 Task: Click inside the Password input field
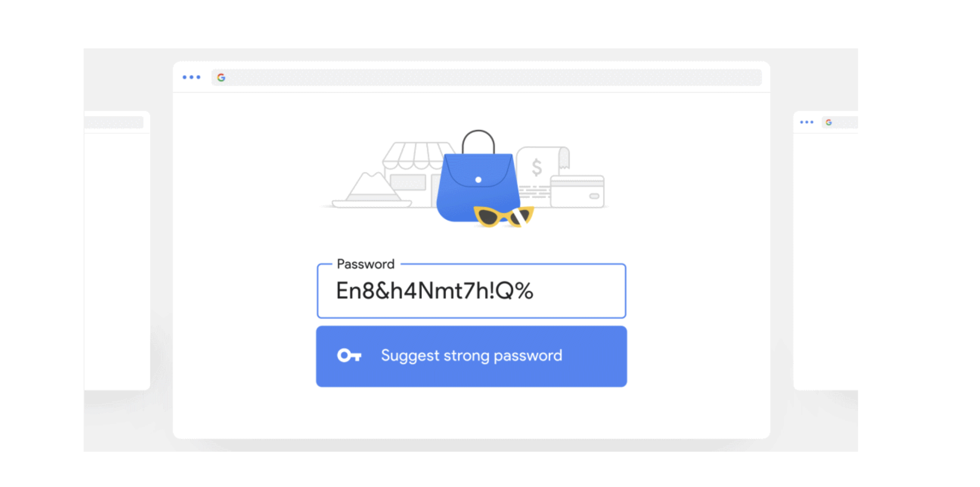click(471, 291)
